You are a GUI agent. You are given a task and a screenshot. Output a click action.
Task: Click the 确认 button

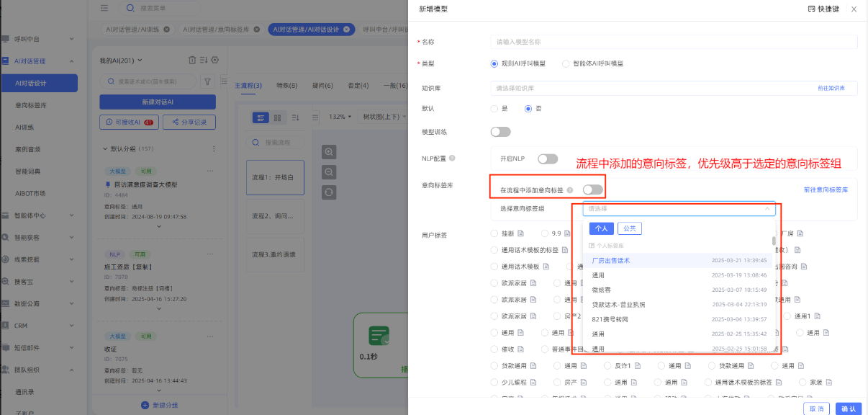[847, 409]
